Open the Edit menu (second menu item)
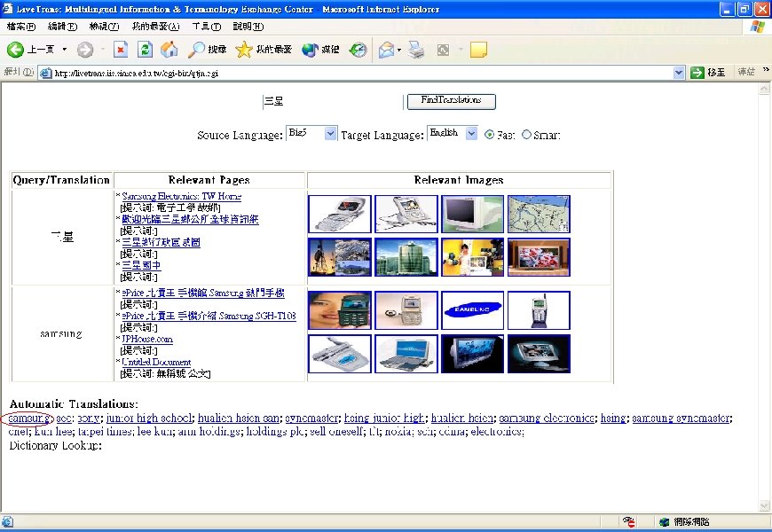This screenshot has height=532, width=772. click(62, 27)
